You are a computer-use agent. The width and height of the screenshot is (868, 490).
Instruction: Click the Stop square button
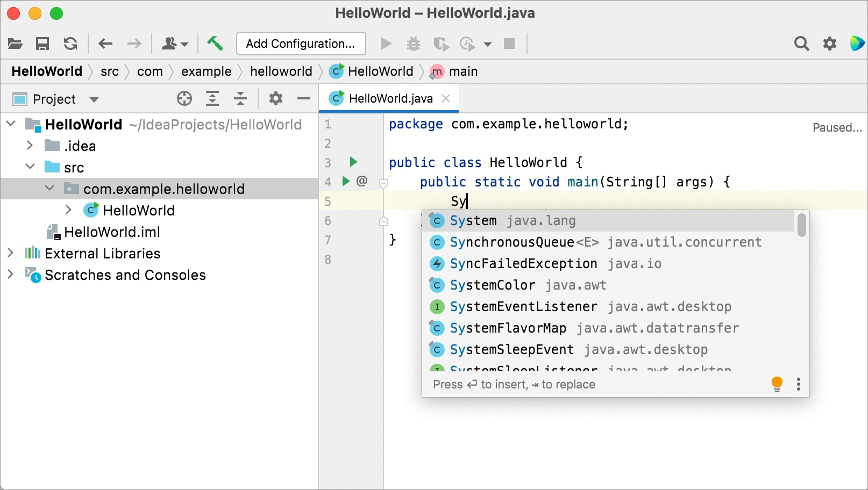click(509, 44)
